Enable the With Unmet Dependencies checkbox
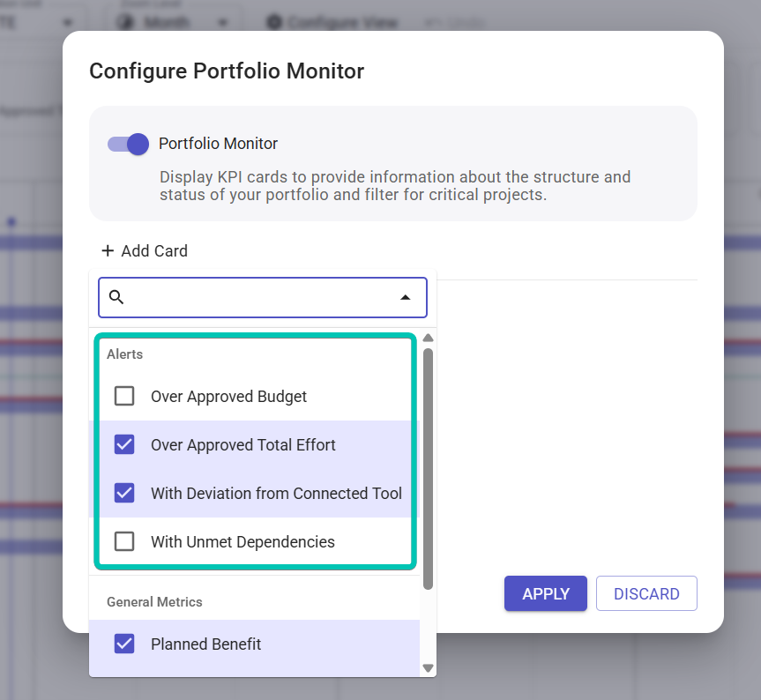The width and height of the screenshot is (761, 700). pyautogui.click(x=124, y=541)
